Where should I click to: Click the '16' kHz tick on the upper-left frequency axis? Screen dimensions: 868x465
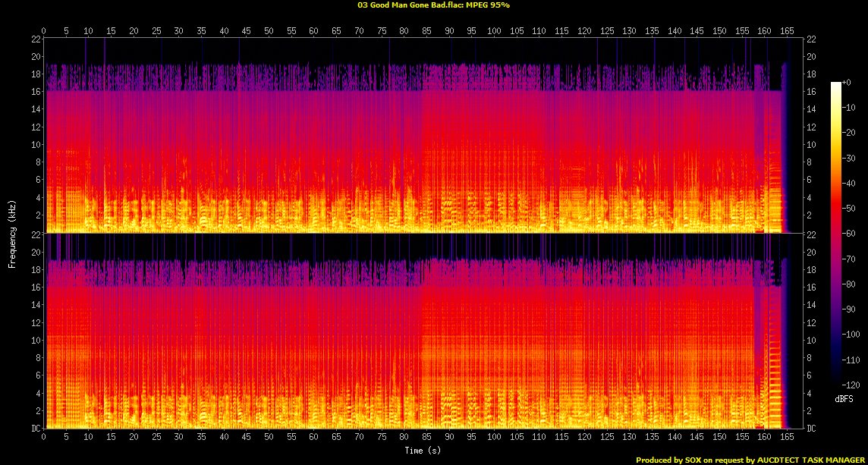(x=36, y=92)
